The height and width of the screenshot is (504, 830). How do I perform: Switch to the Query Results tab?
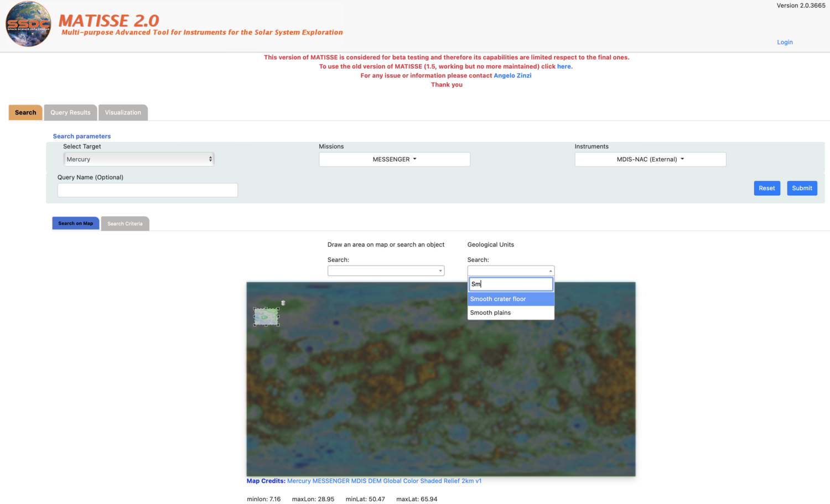tap(70, 112)
